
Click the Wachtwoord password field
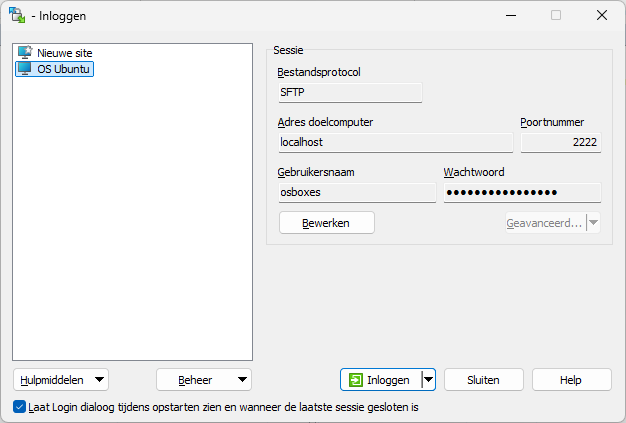(x=522, y=193)
